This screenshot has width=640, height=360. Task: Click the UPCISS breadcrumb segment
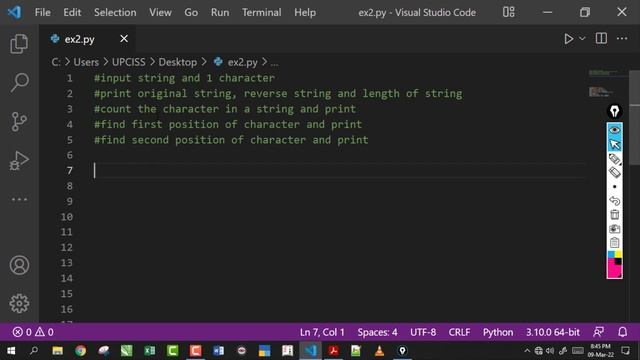pos(129,62)
